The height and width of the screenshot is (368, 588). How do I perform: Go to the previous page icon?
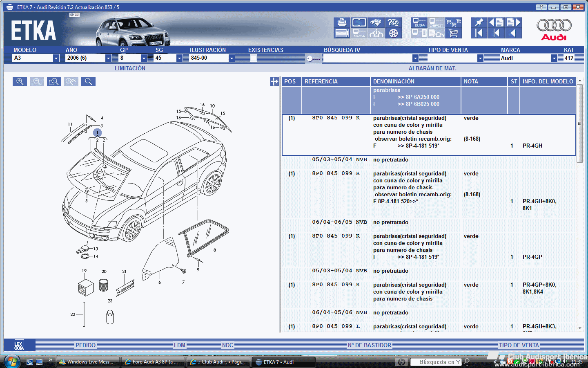coord(496,22)
